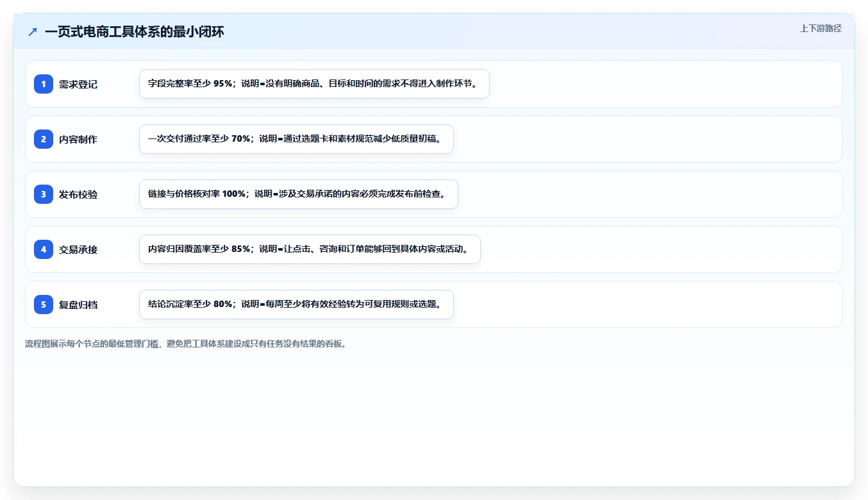Click the number 5 step badge

44,304
